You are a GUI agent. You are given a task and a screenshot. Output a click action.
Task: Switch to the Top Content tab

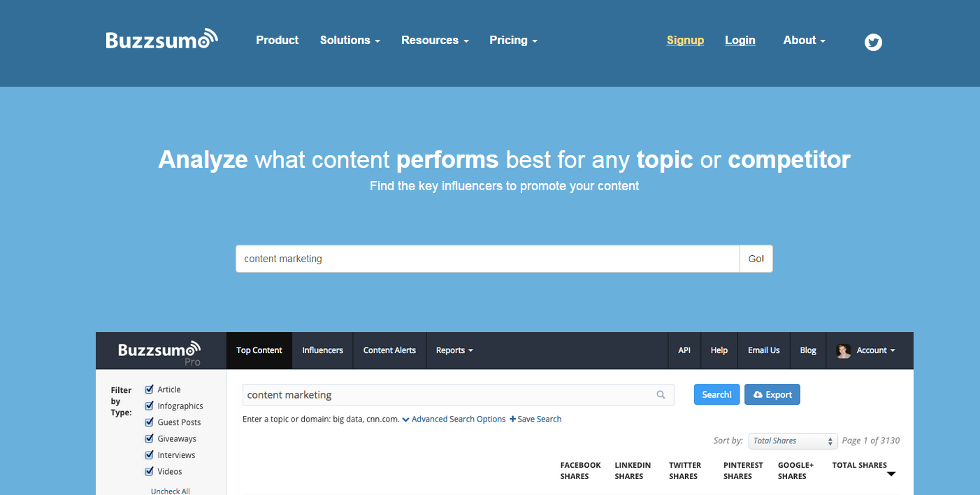pos(259,350)
